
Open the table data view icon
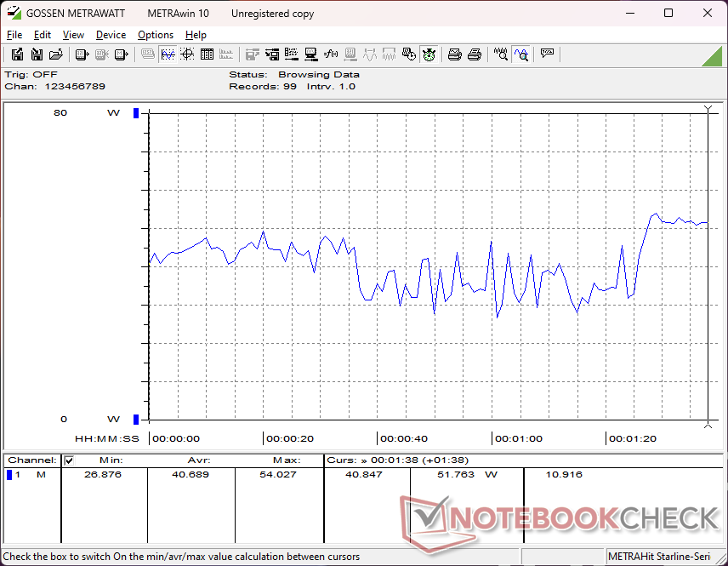(207, 54)
